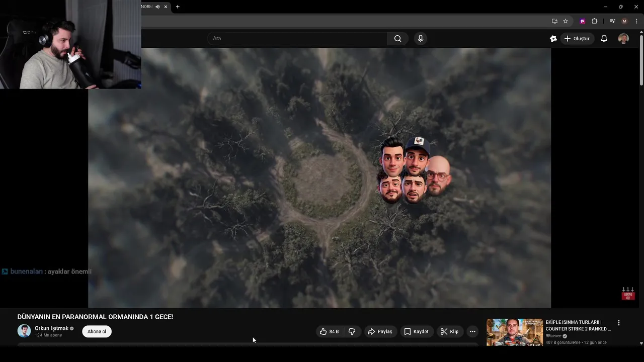
Task: Bookmark the page with the star icon
Action: tap(566, 21)
